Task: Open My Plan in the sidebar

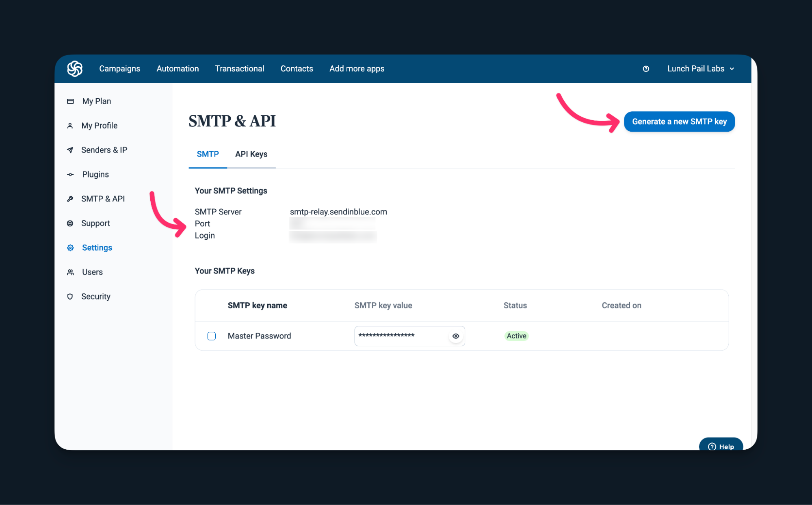Action: tap(96, 101)
